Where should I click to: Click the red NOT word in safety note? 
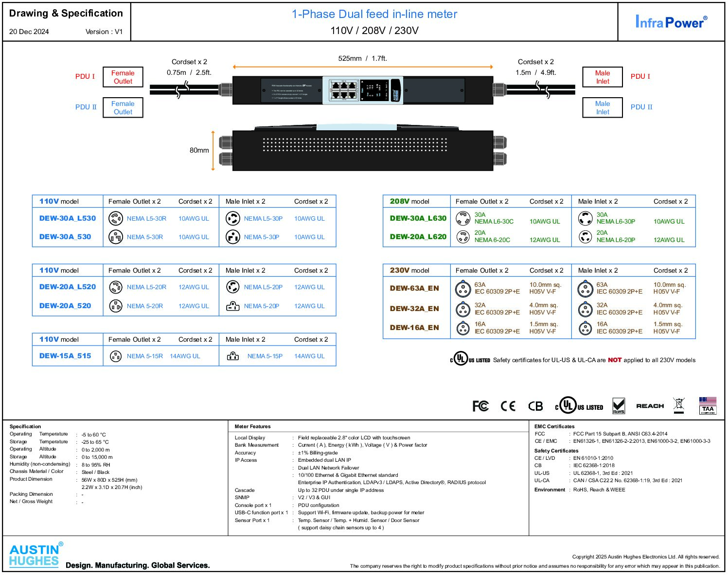[615, 360]
